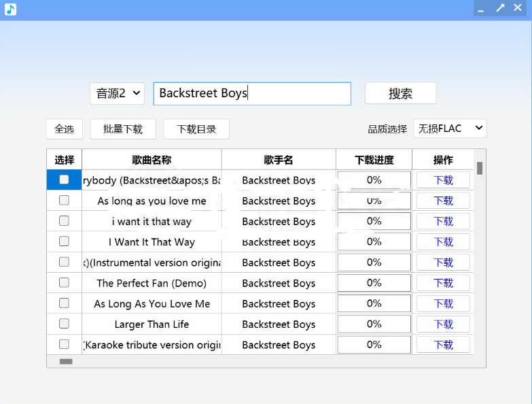Focus the Backstreet Boys search field
This screenshot has height=404, width=532.
tap(252, 93)
